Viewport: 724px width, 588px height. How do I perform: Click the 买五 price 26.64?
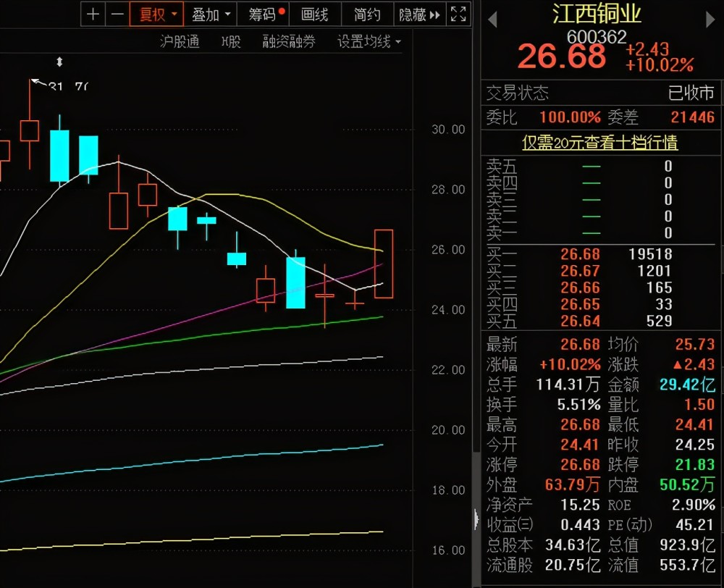point(580,321)
